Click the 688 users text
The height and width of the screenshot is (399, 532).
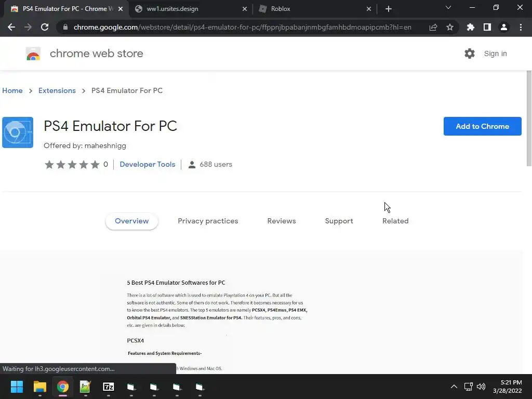216,164
